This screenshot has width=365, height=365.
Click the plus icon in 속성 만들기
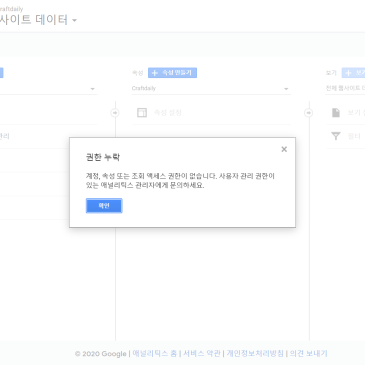pos(155,73)
